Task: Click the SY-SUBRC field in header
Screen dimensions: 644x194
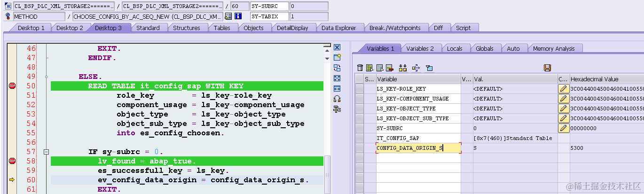Action: 269,6
